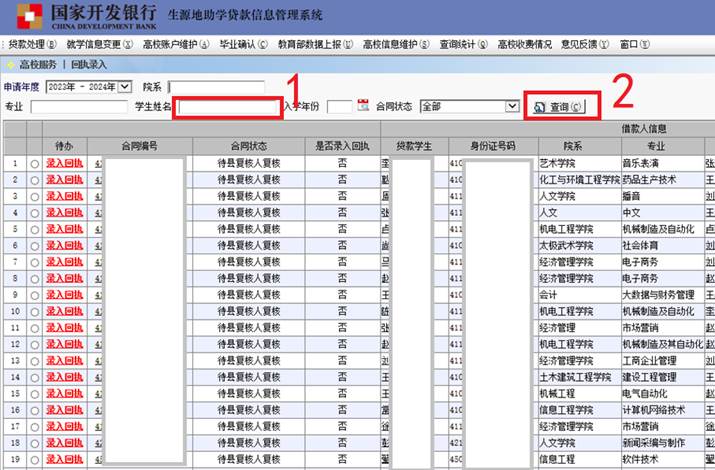
Task: Click the 合同状态 column header
Action: coord(249,144)
